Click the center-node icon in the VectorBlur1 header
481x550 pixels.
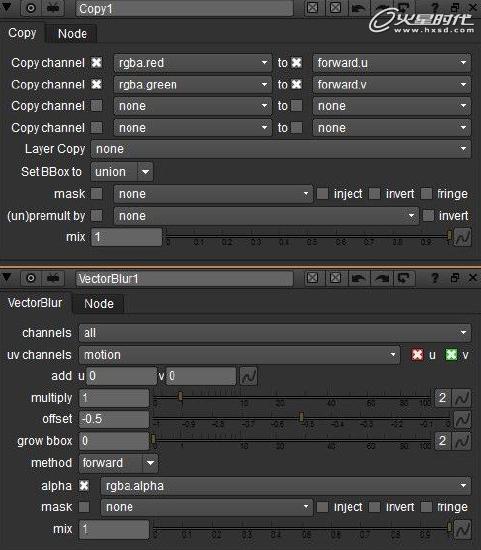click(31, 279)
